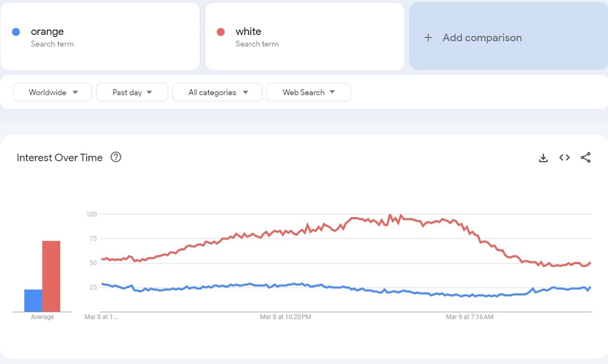Image resolution: width=608 pixels, height=364 pixels.
Task: Expand the Past day time range dropdown
Action: pos(132,92)
